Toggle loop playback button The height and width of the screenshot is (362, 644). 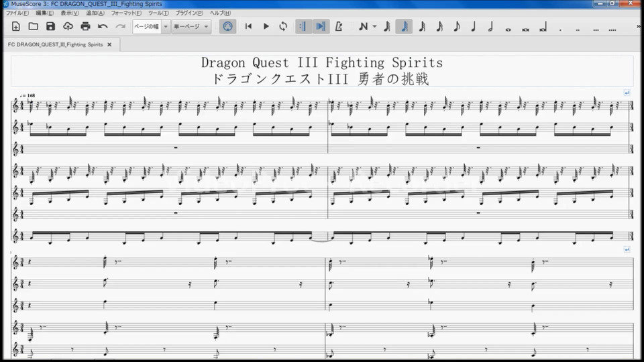(283, 27)
